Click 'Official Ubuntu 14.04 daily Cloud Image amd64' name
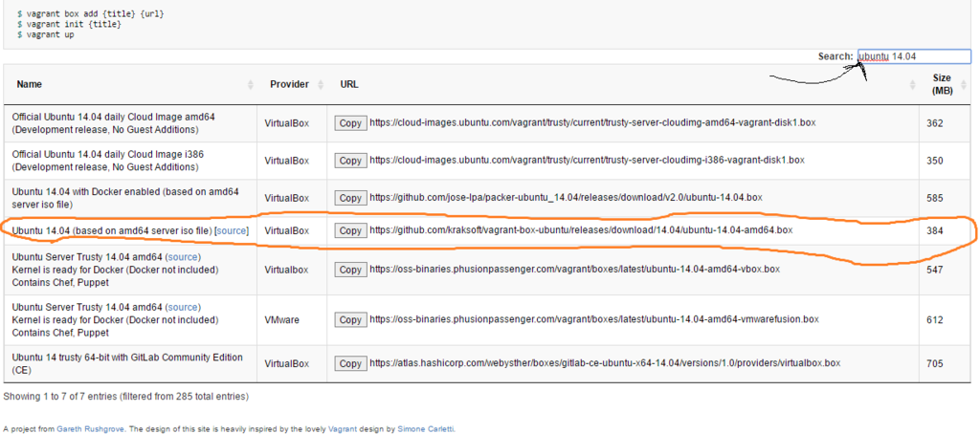 coord(114,117)
